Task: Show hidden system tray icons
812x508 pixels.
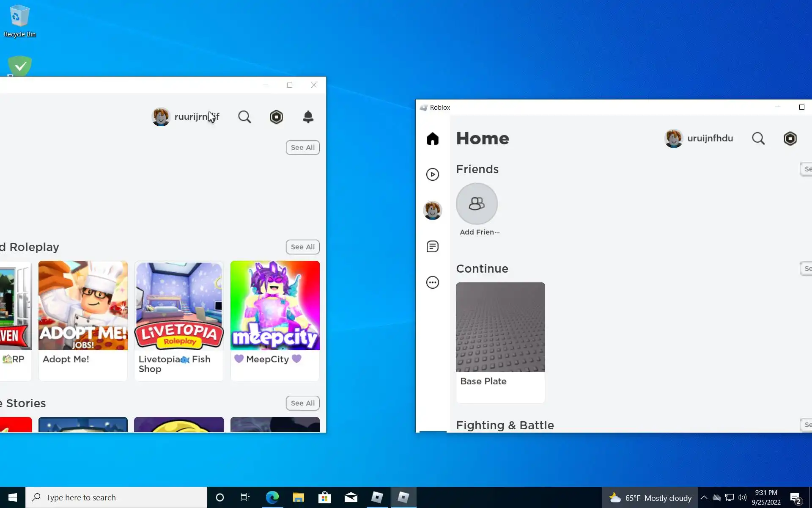Action: [x=704, y=497]
